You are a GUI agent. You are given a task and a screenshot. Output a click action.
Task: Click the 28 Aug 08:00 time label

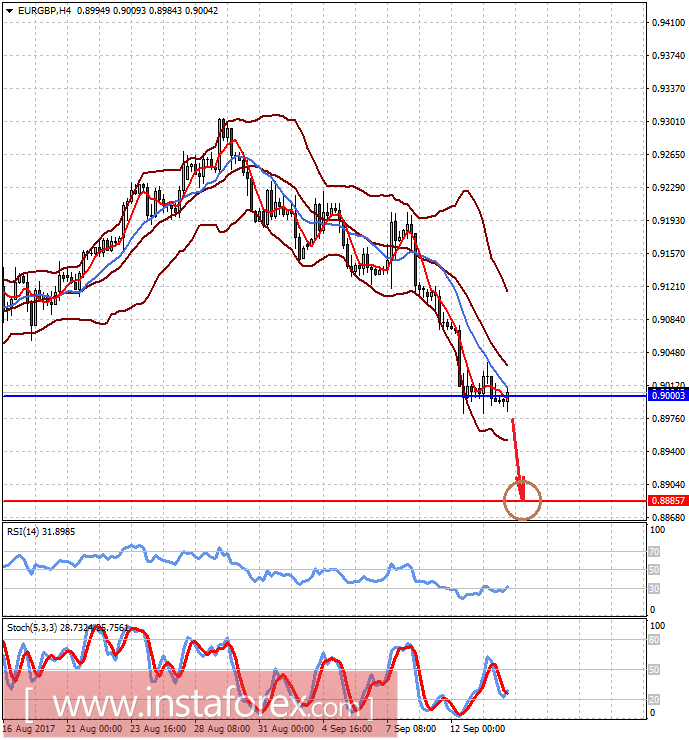point(222,729)
